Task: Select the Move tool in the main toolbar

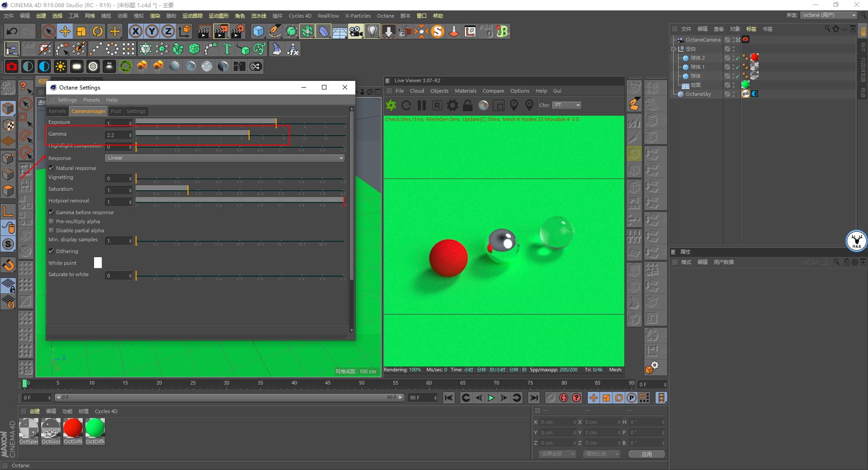Action: click(x=65, y=31)
